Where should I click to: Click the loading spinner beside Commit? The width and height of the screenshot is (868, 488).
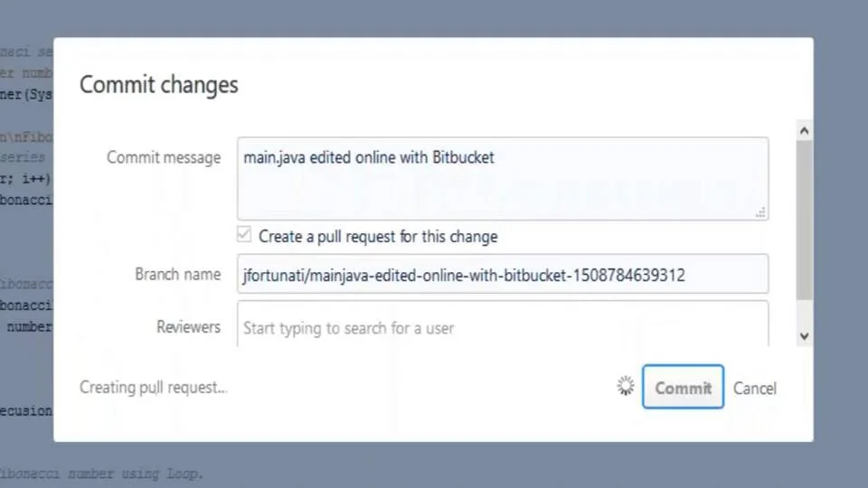click(x=626, y=387)
